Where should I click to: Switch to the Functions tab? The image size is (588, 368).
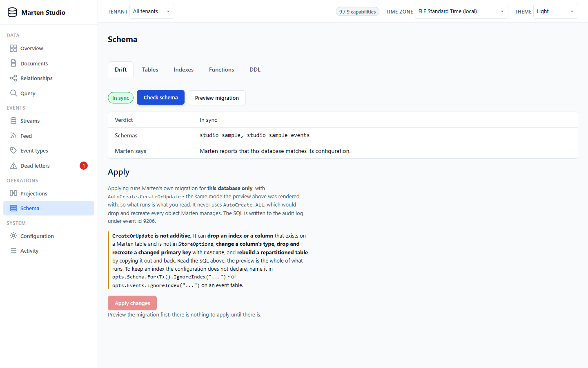(222, 70)
